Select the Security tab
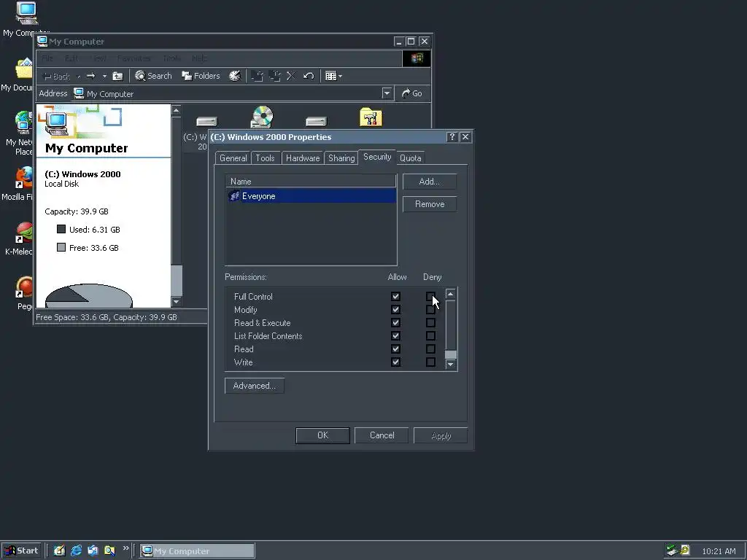The image size is (747, 560). [377, 157]
